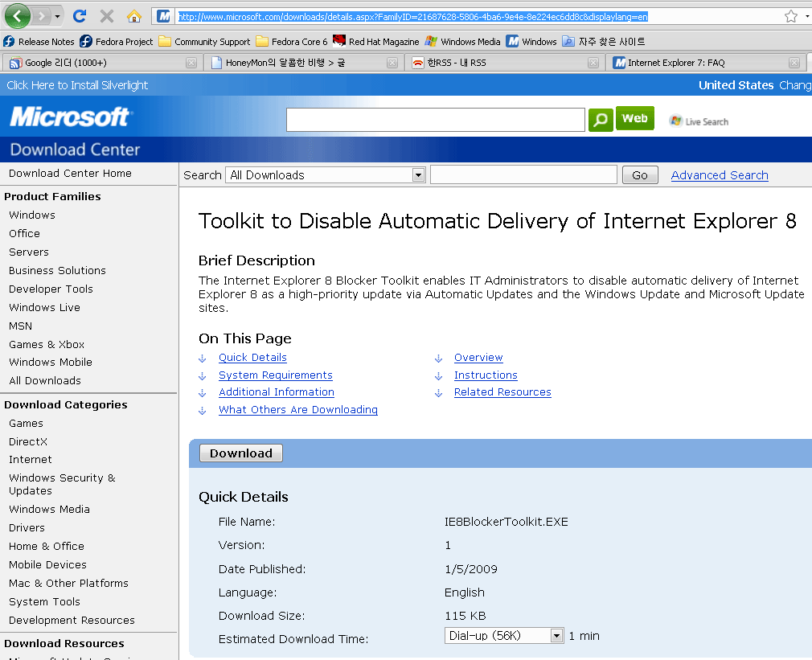Image resolution: width=812 pixels, height=660 pixels.
Task: Jump to Overview section link
Action: click(x=478, y=358)
